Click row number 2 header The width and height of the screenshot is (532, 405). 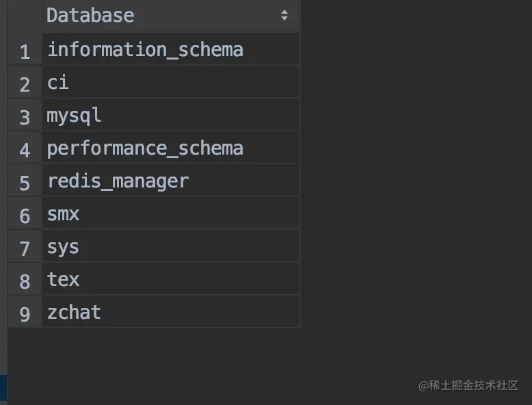(x=25, y=84)
